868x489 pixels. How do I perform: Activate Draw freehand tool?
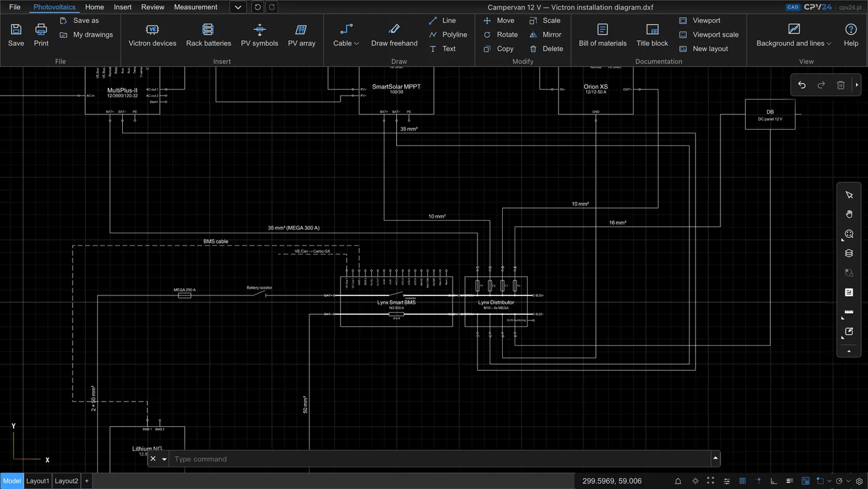[394, 35]
